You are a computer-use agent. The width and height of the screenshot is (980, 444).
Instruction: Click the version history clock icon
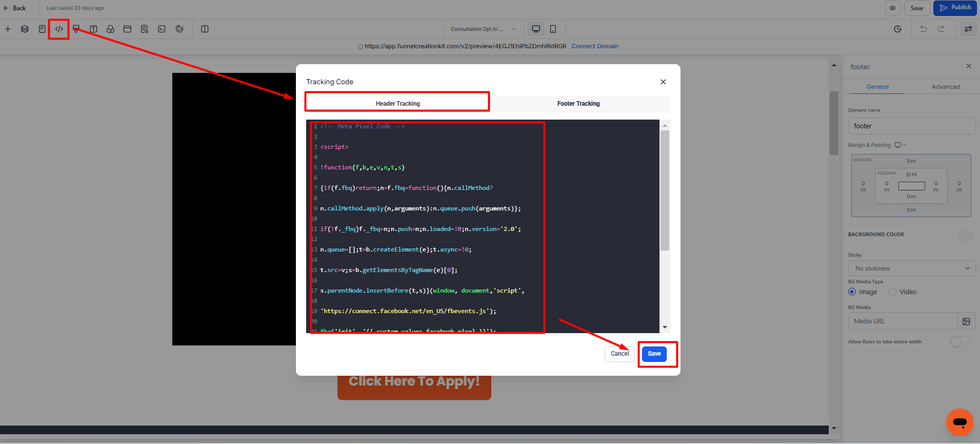(x=897, y=29)
